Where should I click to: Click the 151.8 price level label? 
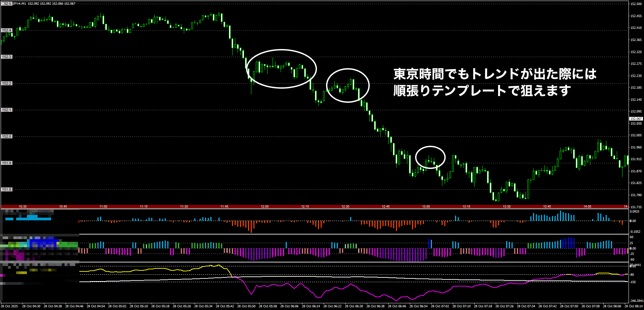click(7, 189)
